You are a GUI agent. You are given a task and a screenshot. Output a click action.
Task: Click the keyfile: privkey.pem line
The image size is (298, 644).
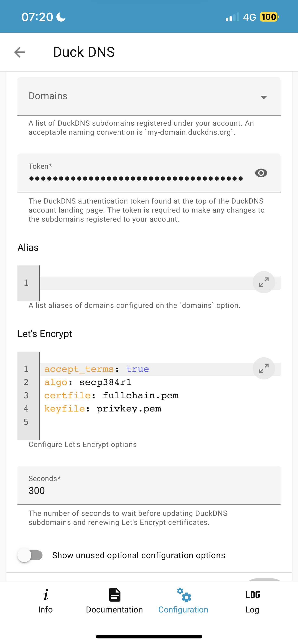pyautogui.click(x=103, y=409)
